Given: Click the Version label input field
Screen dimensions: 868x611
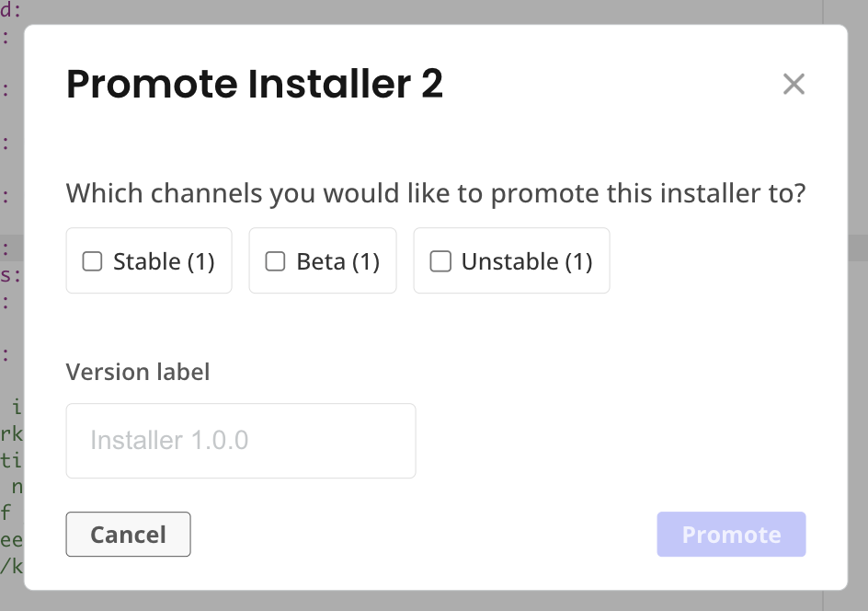Looking at the screenshot, I should 240,440.
